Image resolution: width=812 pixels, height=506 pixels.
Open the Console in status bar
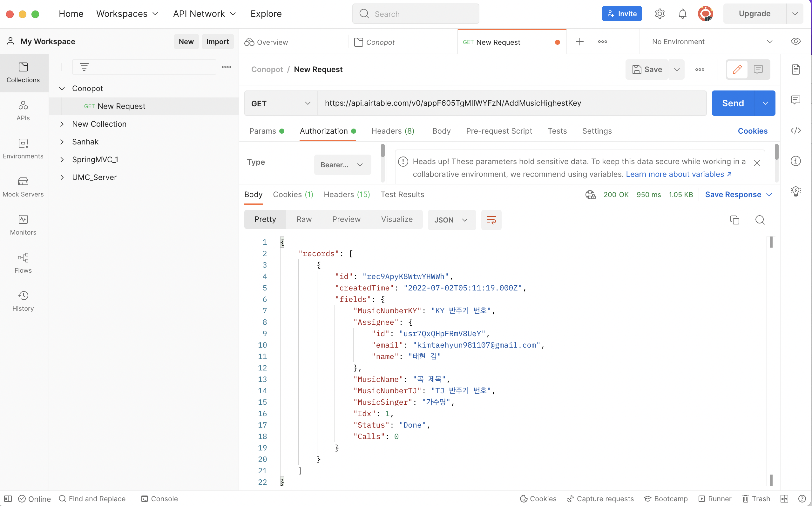click(159, 499)
